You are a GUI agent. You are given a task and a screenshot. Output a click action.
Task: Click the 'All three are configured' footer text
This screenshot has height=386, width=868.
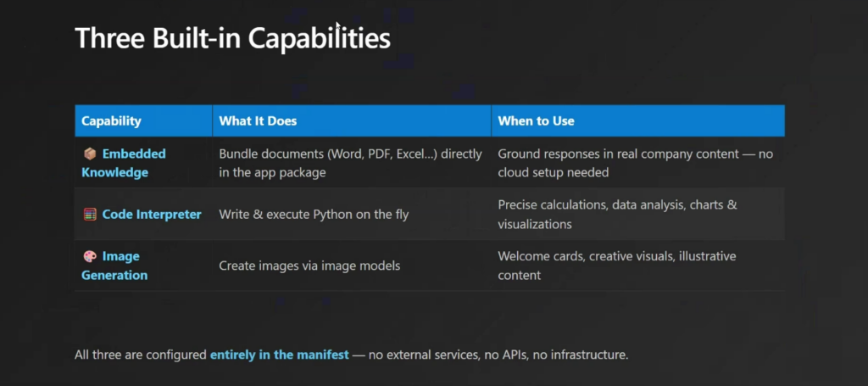[141, 355]
